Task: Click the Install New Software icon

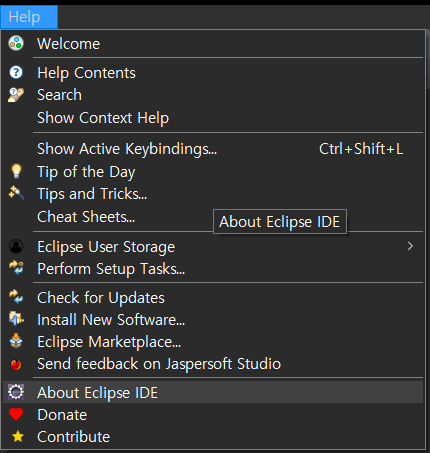Action: click(16, 319)
